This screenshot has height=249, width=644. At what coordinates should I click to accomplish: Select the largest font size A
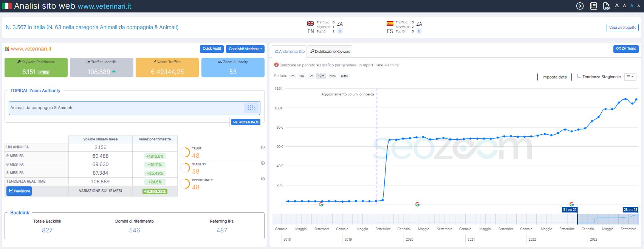(x=617, y=6)
